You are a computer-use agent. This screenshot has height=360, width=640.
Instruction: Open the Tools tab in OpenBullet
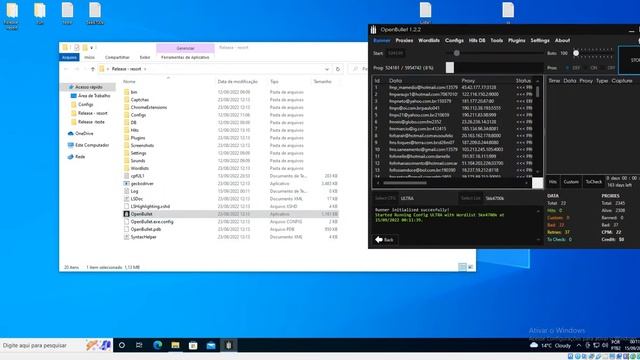[496, 40]
